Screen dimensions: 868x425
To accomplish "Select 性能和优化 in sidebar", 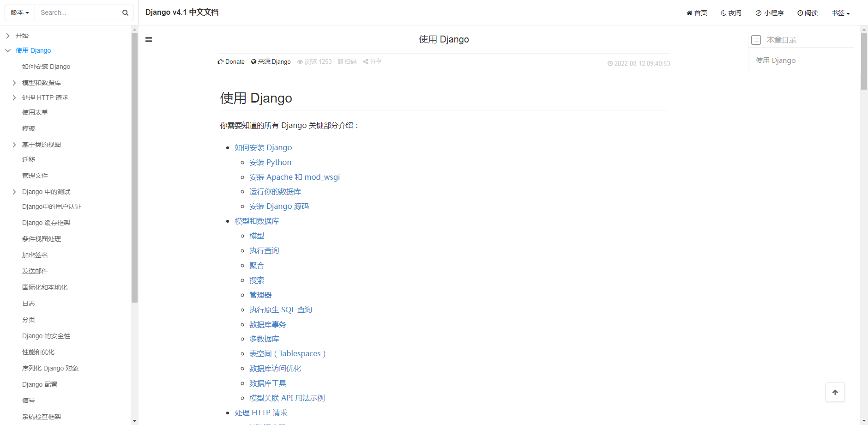I will tap(38, 352).
